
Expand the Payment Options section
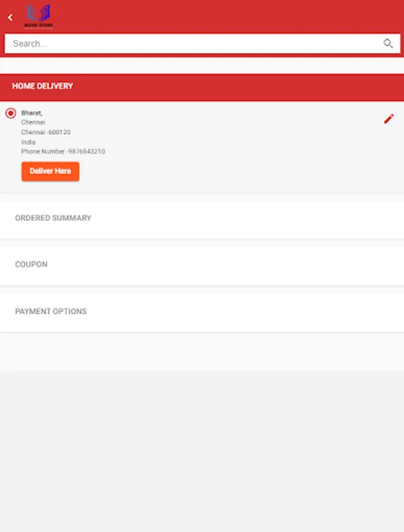point(202,313)
